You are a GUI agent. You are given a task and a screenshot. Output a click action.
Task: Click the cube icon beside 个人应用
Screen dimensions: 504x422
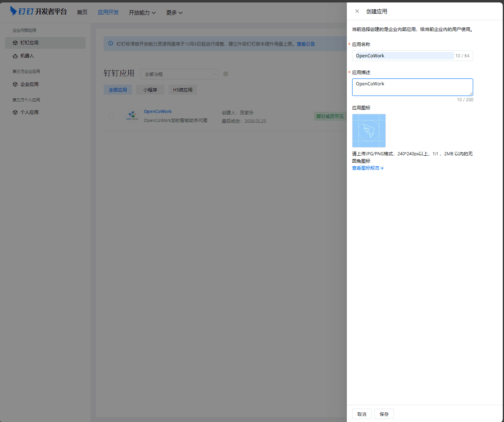tap(15, 113)
